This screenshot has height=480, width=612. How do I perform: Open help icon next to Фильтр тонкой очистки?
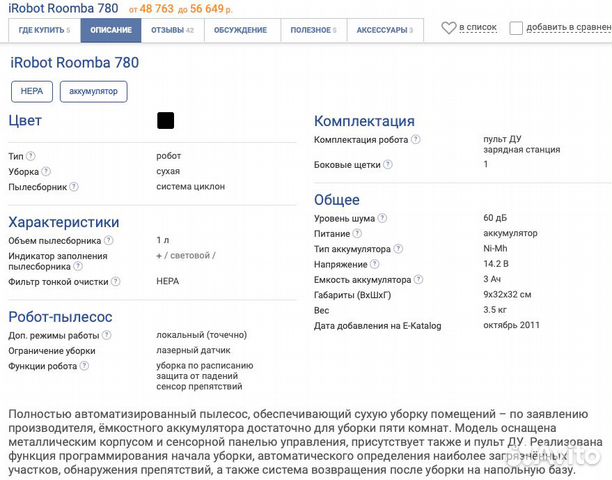(116, 281)
